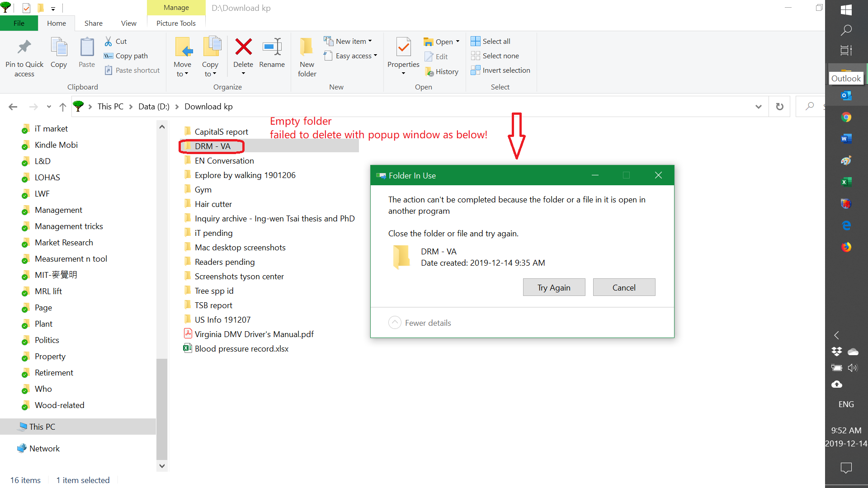This screenshot has height=488, width=868.
Task: Click the Cut scissors command
Action: click(116, 41)
